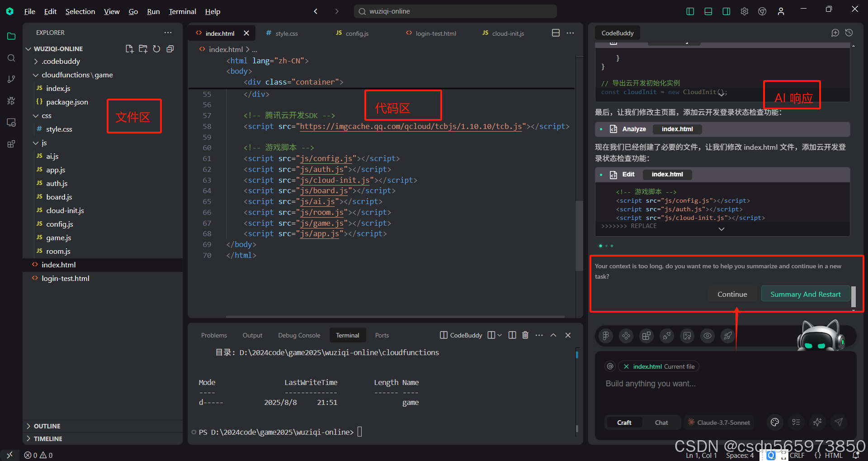Image resolution: width=868 pixels, height=461 pixels.
Task: Click the history icon in CodeBuddy panel
Action: point(849,33)
